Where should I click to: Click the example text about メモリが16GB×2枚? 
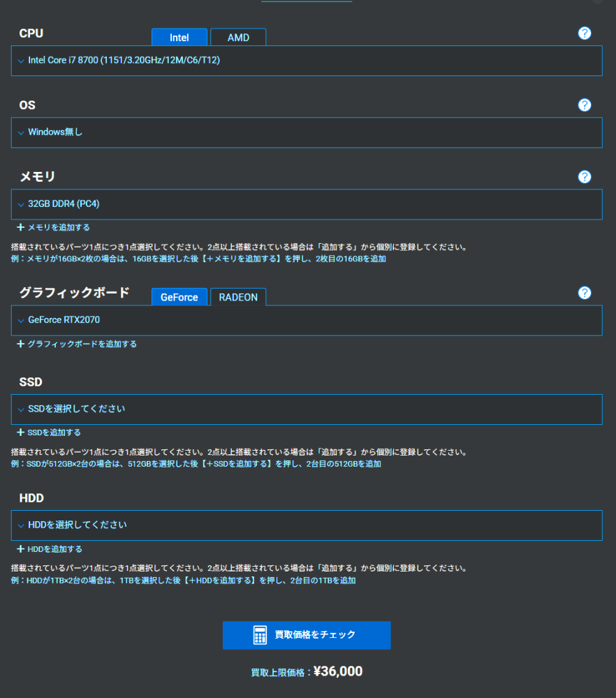pyautogui.click(x=198, y=259)
